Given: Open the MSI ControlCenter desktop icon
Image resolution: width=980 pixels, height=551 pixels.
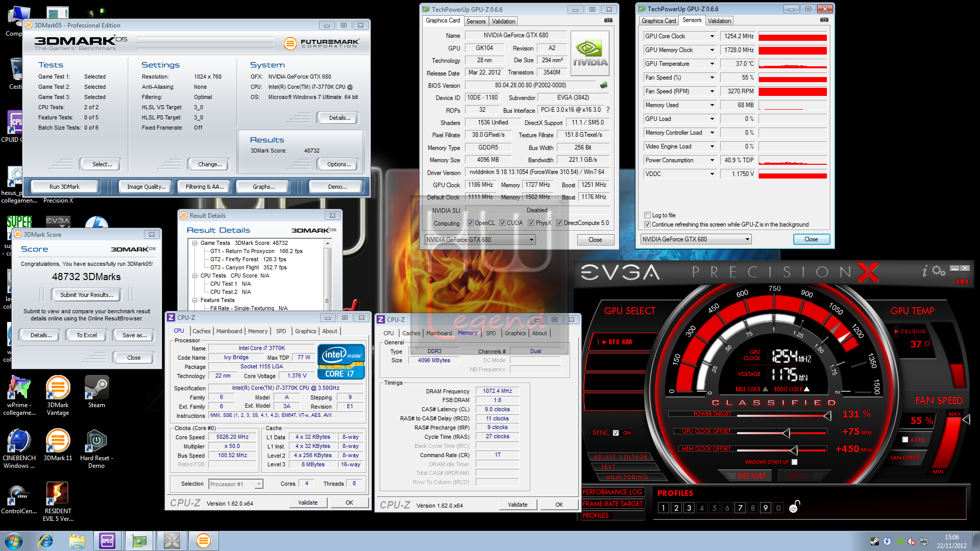Looking at the screenshot, I should [x=19, y=498].
